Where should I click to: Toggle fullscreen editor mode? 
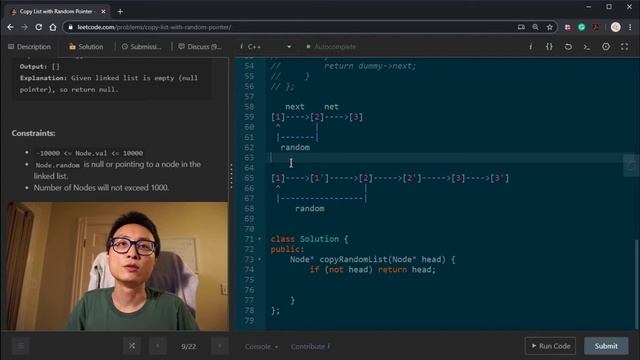point(625,47)
